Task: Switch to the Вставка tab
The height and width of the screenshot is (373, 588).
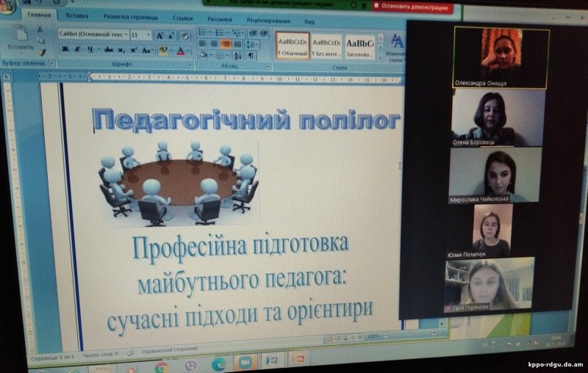Action: click(x=77, y=15)
